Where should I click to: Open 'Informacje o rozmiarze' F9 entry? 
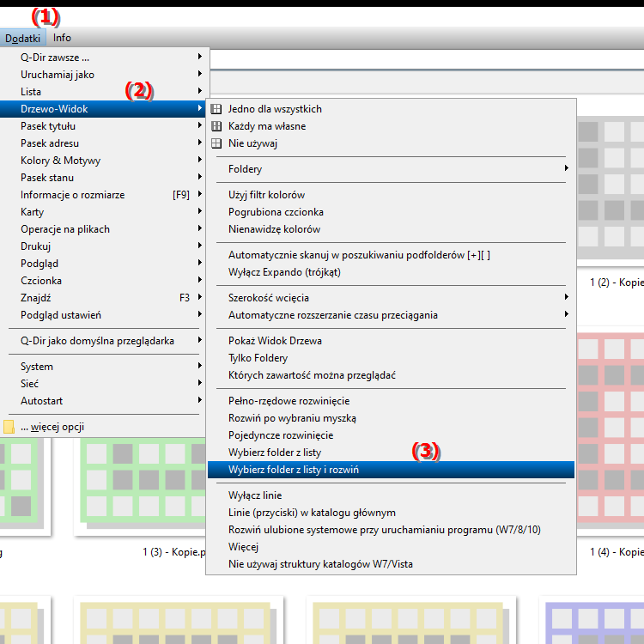pyautogui.click(x=102, y=195)
